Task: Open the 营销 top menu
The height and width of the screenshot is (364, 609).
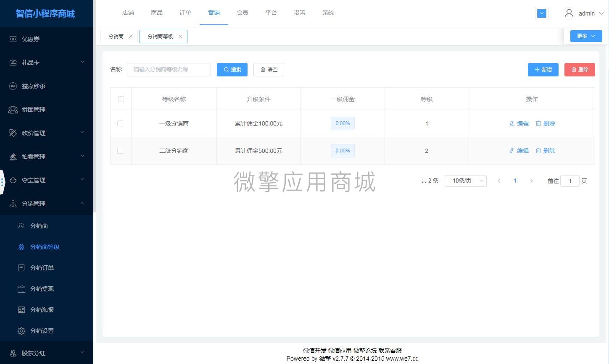Action: pos(214,13)
